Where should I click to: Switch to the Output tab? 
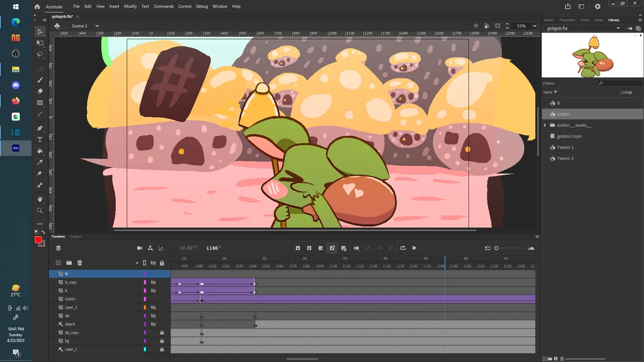(x=75, y=236)
